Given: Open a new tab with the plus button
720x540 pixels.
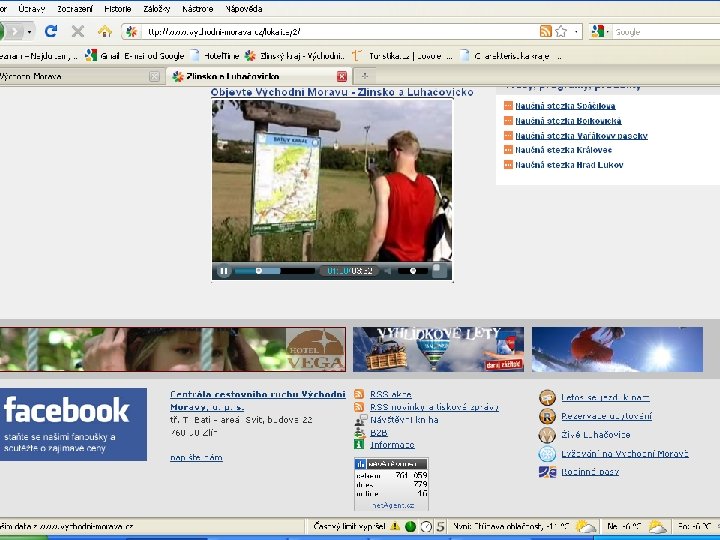Looking at the screenshot, I should pos(365,76).
